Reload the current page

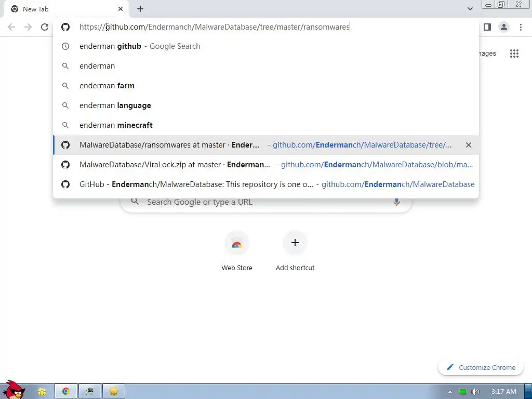click(x=45, y=27)
